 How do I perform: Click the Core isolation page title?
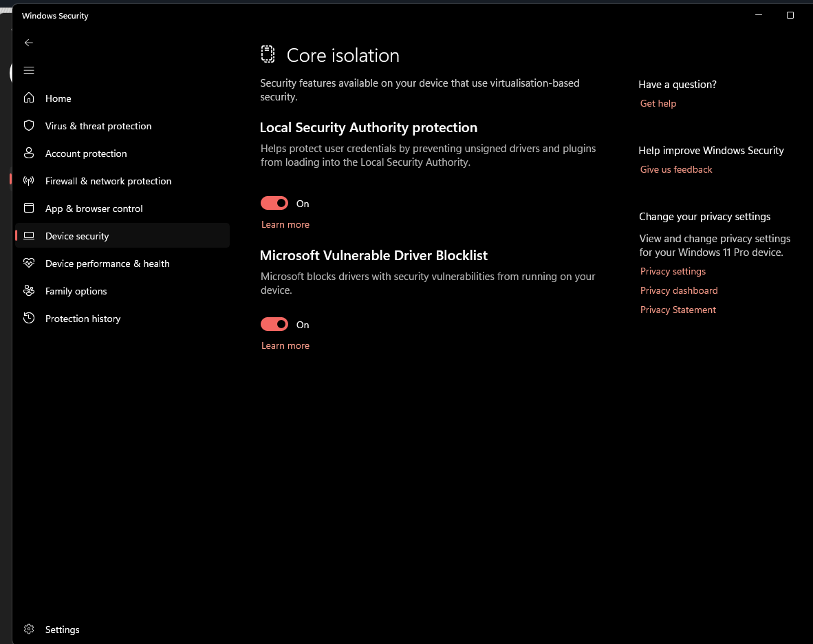[x=343, y=56]
